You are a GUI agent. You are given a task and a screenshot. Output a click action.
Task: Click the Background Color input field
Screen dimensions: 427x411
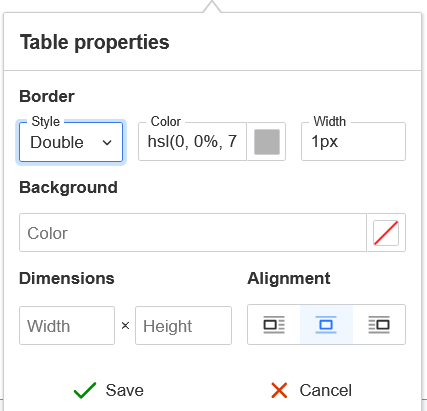[193, 233]
